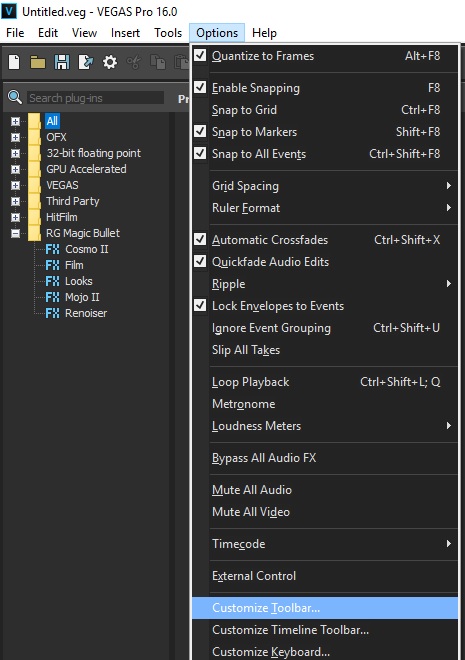Collapse the RG Magic Bullet node
465x660 pixels.
pyautogui.click(x=16, y=233)
